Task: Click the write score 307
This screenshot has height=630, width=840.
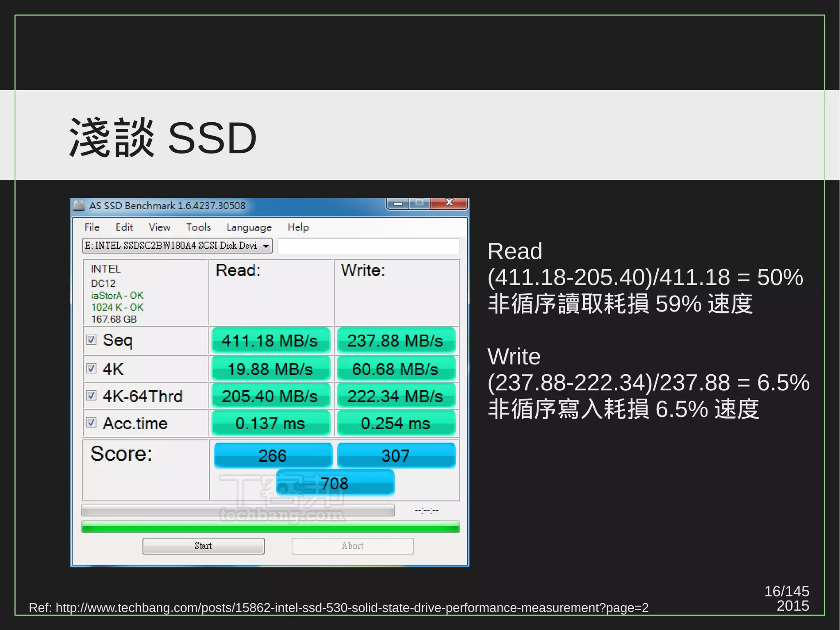Action: coord(396,455)
